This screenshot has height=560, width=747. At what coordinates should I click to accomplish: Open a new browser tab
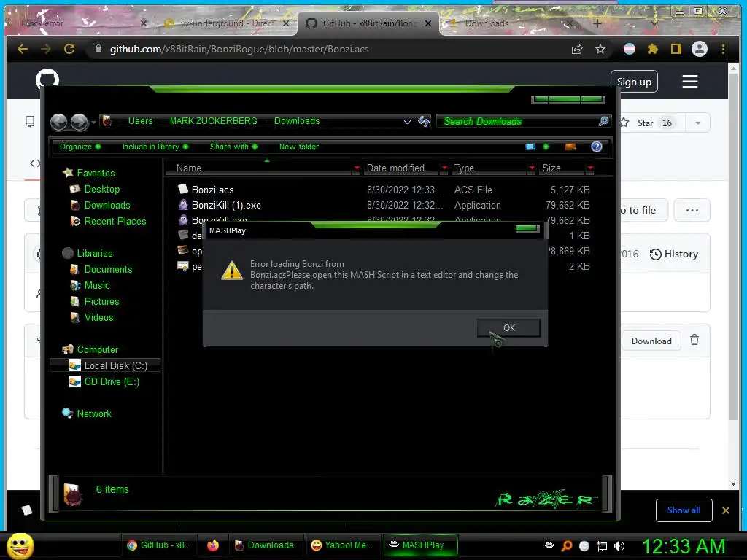coord(597,23)
